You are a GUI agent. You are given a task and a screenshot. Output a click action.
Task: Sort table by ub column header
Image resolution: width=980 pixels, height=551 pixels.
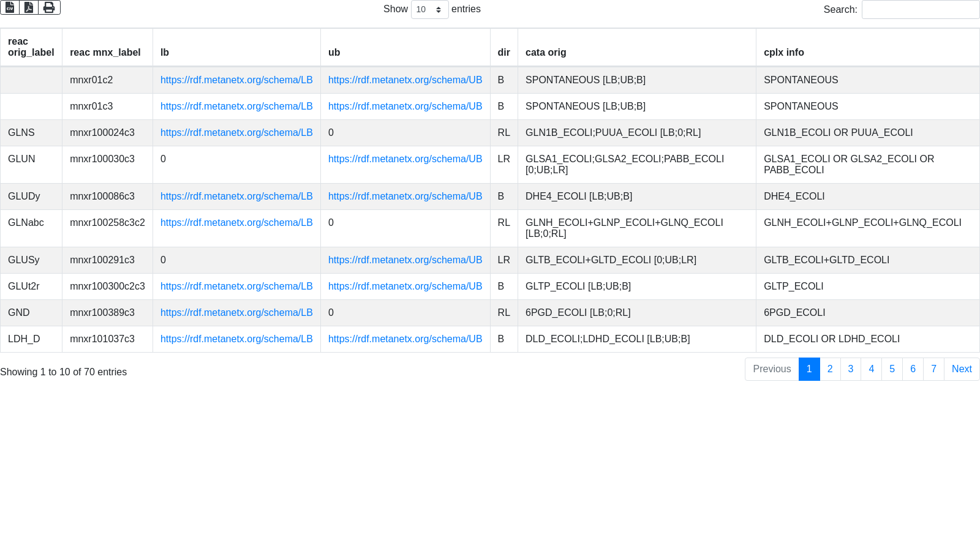334,53
